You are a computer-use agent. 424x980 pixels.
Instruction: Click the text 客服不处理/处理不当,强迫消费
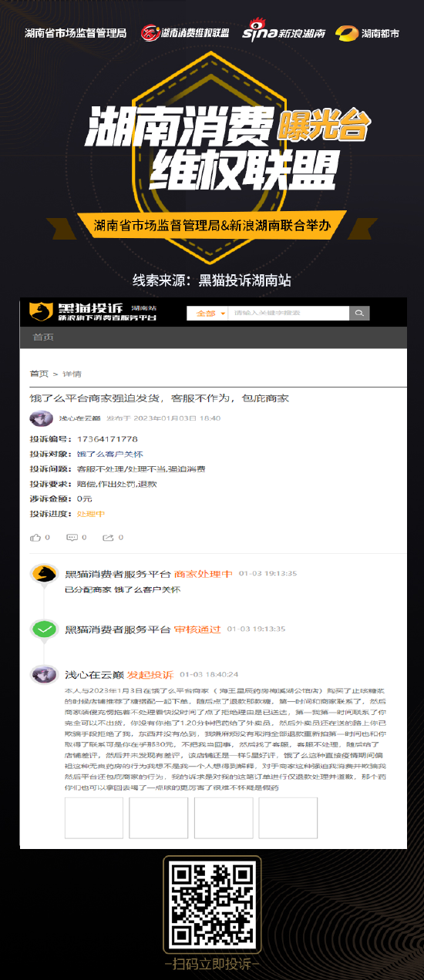(x=140, y=468)
